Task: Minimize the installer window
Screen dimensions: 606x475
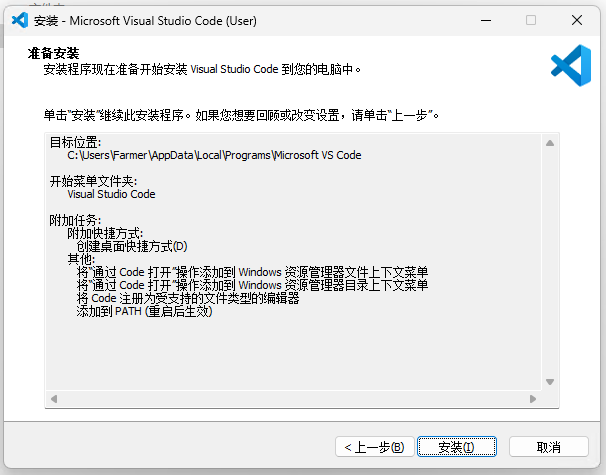Action: (486, 20)
